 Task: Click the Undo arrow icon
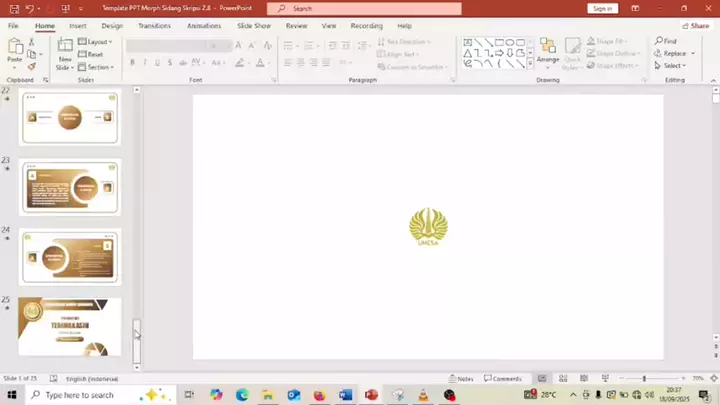tap(29, 8)
